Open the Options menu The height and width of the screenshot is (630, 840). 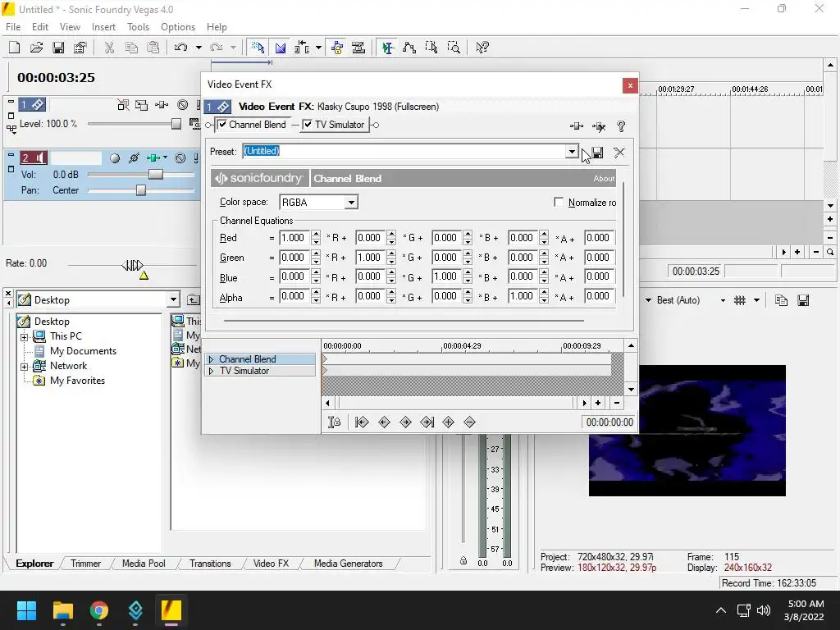(178, 27)
